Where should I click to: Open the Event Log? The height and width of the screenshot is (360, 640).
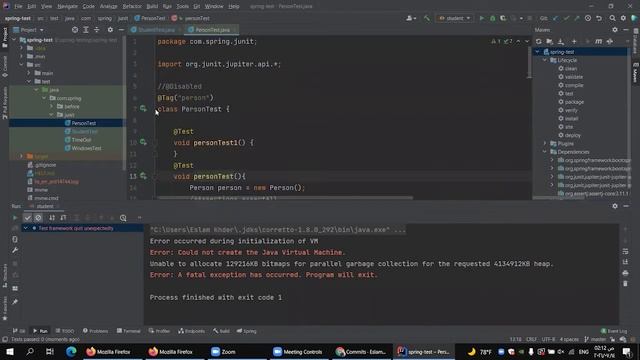pos(614,331)
